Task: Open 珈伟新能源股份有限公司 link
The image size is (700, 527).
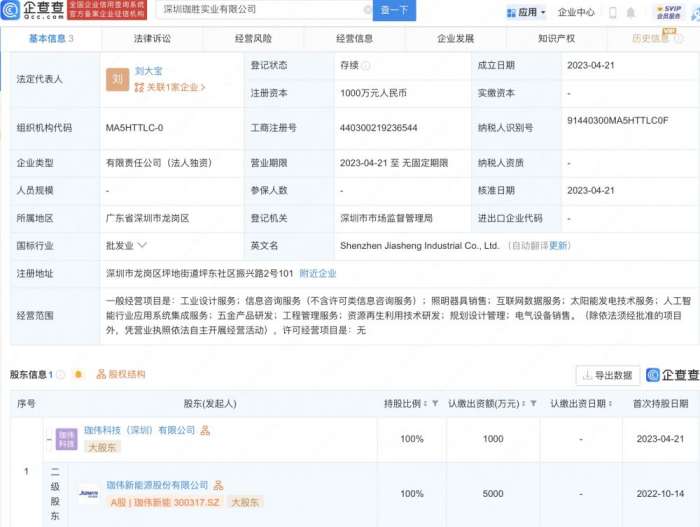Action: click(157, 485)
